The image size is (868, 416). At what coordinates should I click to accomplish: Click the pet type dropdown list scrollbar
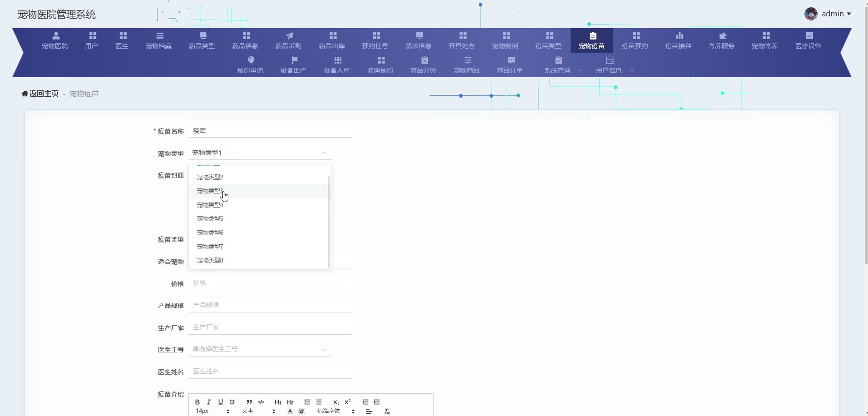point(329,222)
